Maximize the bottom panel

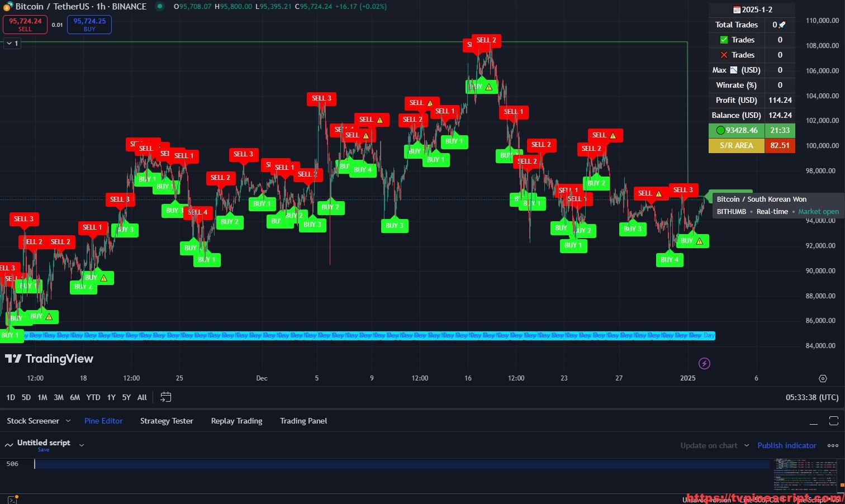coord(833,421)
